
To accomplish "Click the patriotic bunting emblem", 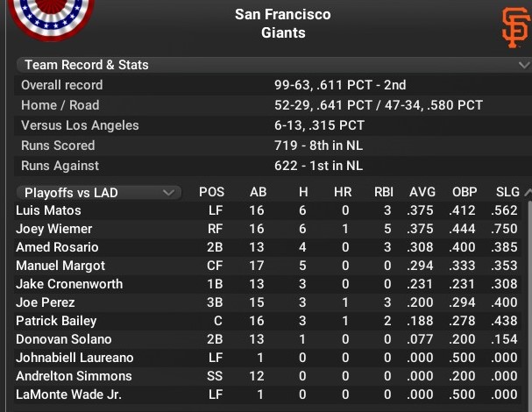I will (51, 18).
